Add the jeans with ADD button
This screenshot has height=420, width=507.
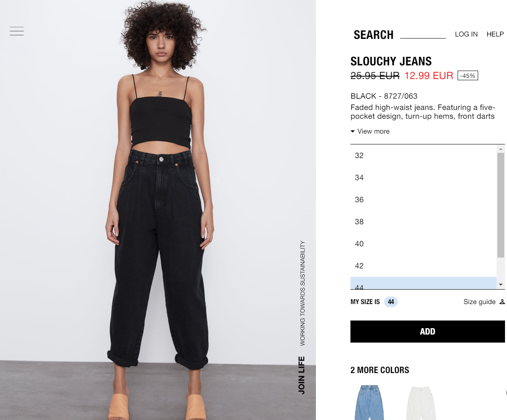tap(428, 331)
